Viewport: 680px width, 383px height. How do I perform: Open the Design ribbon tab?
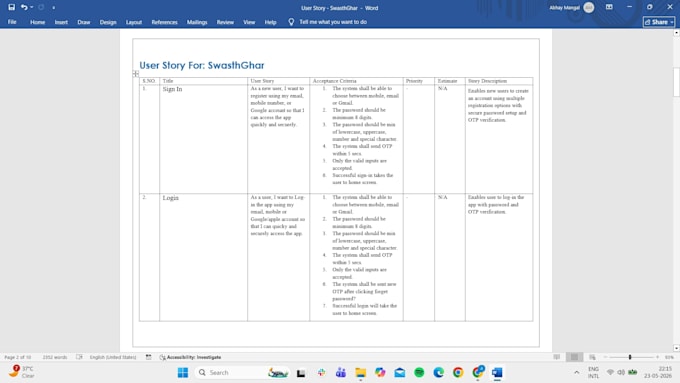click(108, 22)
